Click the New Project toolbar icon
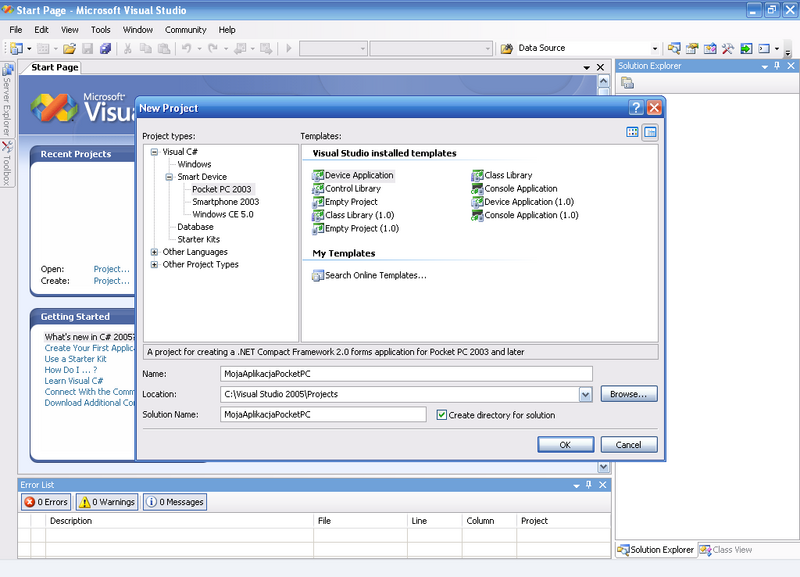 (16, 48)
